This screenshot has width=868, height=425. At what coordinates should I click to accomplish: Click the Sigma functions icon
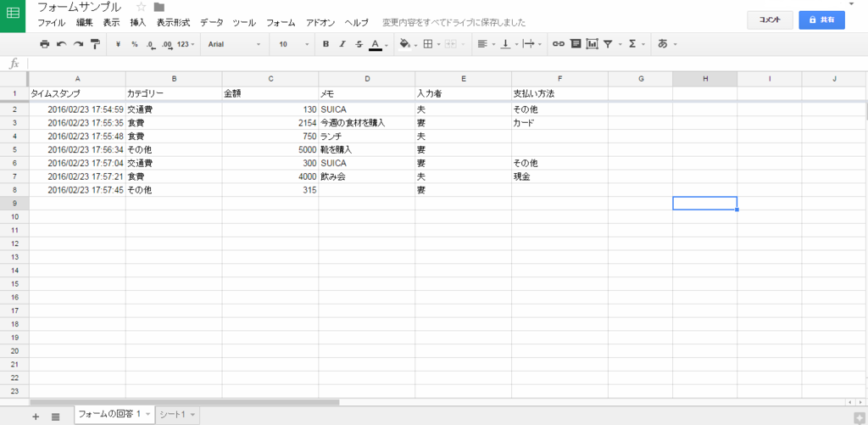click(x=632, y=44)
